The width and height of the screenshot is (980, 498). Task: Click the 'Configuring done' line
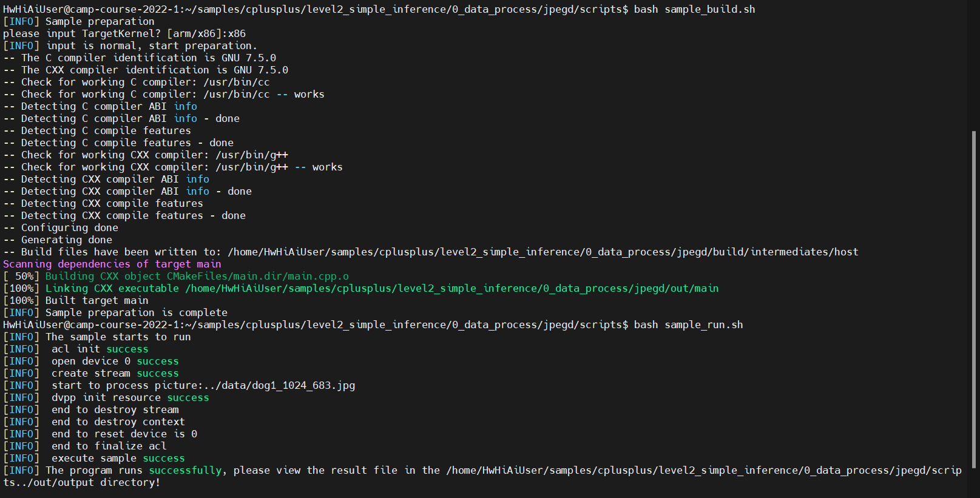pyautogui.click(x=69, y=228)
